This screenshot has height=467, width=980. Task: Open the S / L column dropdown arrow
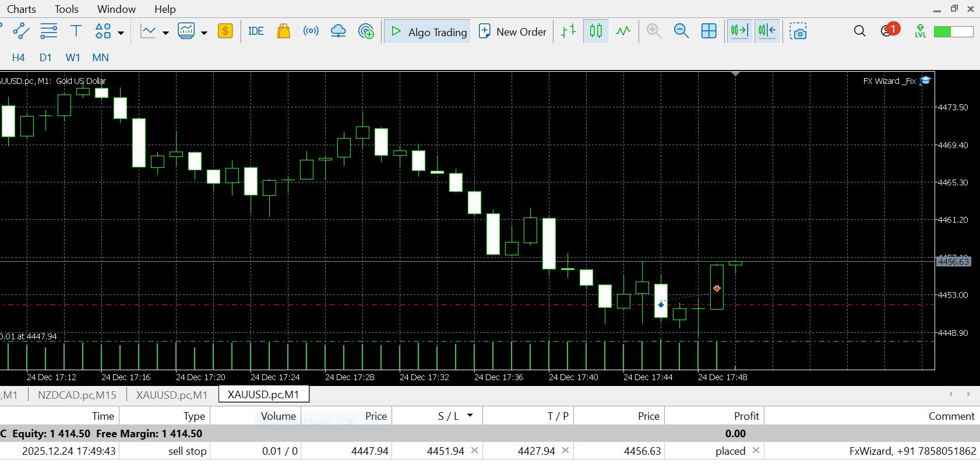(470, 416)
